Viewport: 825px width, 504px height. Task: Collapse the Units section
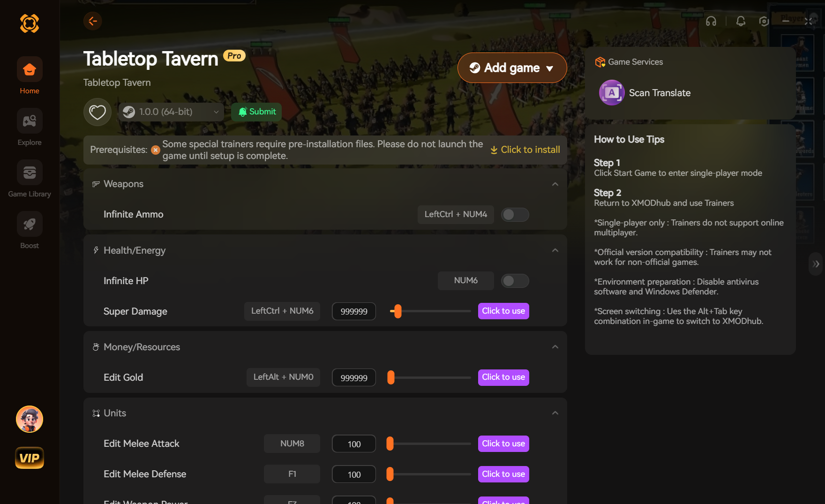pos(555,413)
